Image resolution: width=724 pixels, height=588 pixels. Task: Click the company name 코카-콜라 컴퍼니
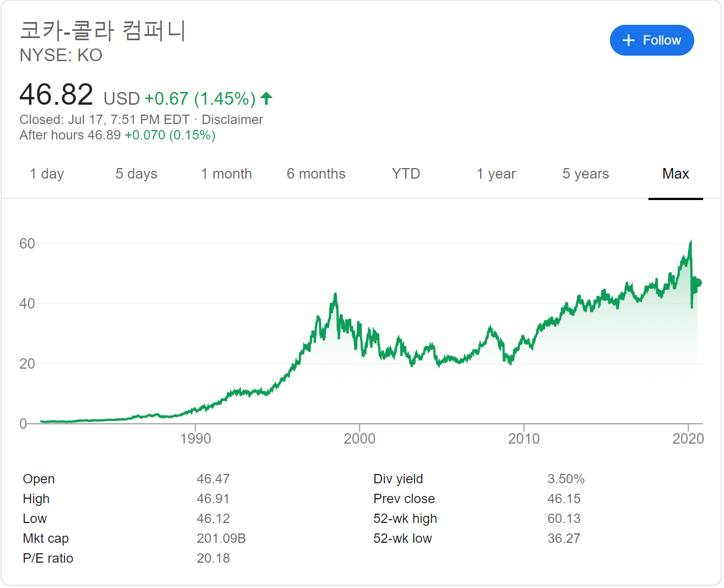103,30
